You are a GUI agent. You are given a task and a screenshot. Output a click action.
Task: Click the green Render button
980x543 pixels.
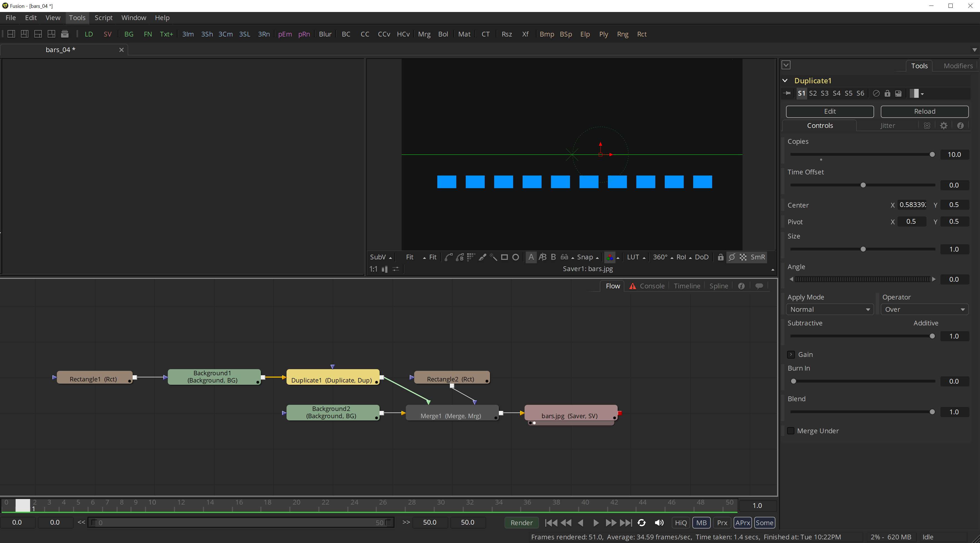pos(521,522)
